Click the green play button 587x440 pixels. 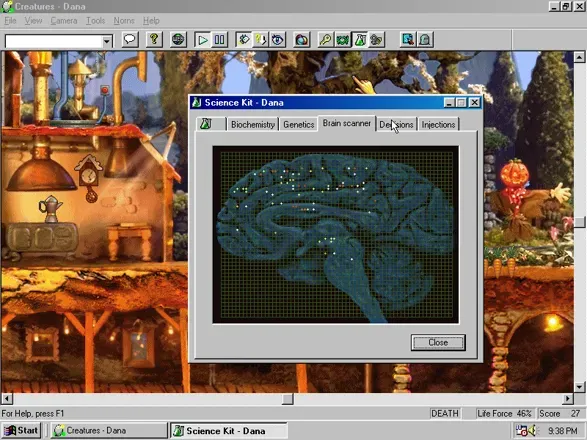(203, 39)
